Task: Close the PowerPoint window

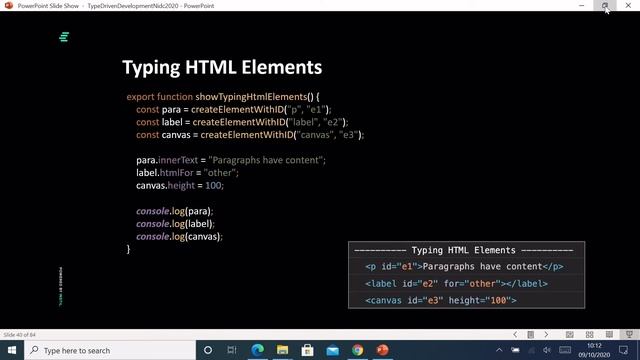Action: [628, 5]
